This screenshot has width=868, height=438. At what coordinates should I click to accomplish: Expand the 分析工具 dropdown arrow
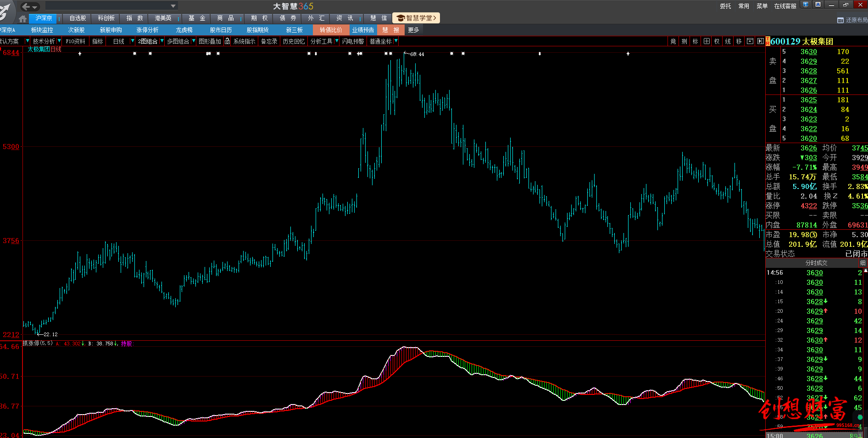336,41
